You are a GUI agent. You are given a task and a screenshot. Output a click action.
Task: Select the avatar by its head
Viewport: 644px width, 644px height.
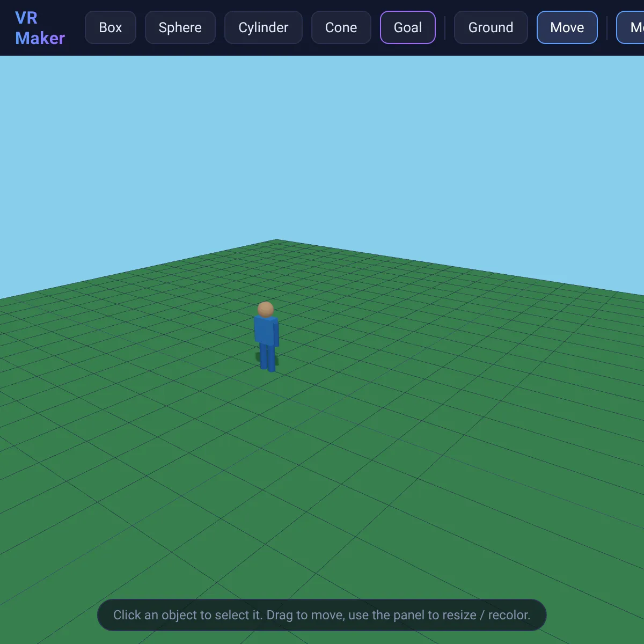[x=265, y=310]
